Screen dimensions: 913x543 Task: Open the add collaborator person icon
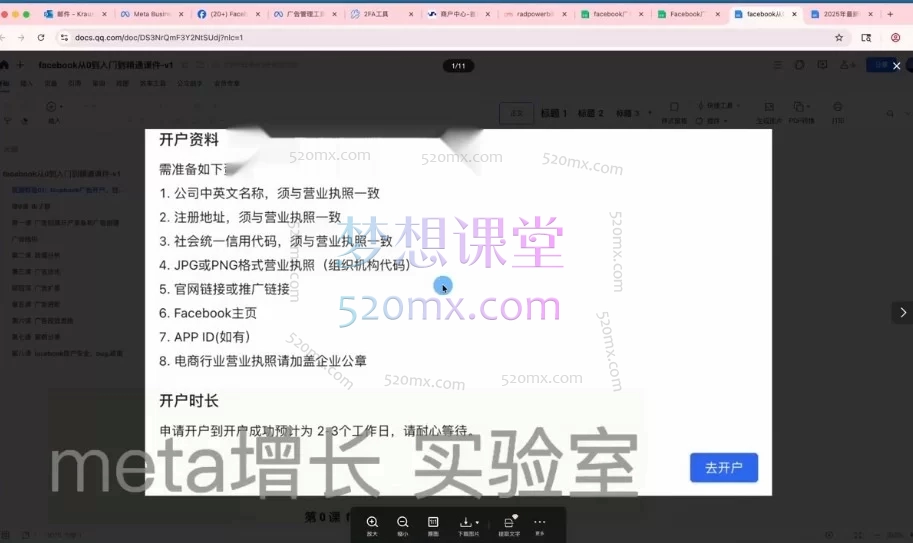coord(847,65)
